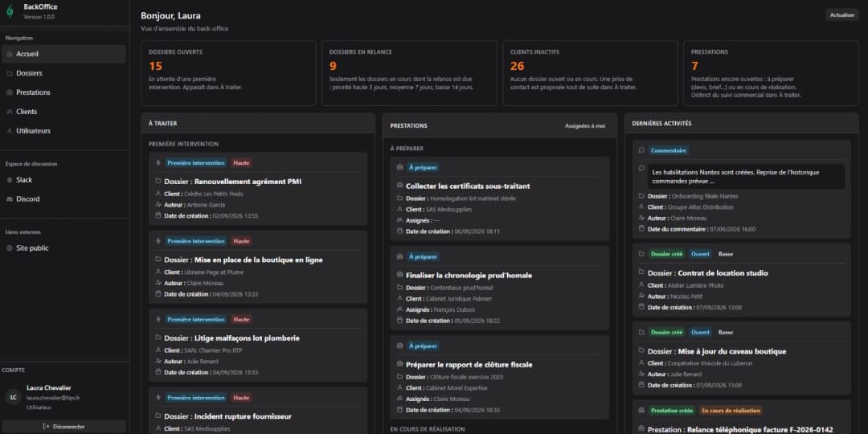Click the Slack icon in sidebar
The image size is (868, 434).
[x=10, y=180]
